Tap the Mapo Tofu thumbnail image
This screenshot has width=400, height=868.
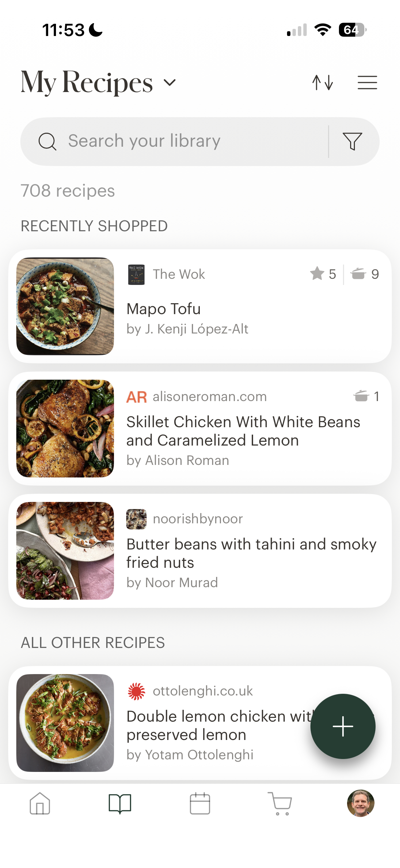tap(65, 306)
